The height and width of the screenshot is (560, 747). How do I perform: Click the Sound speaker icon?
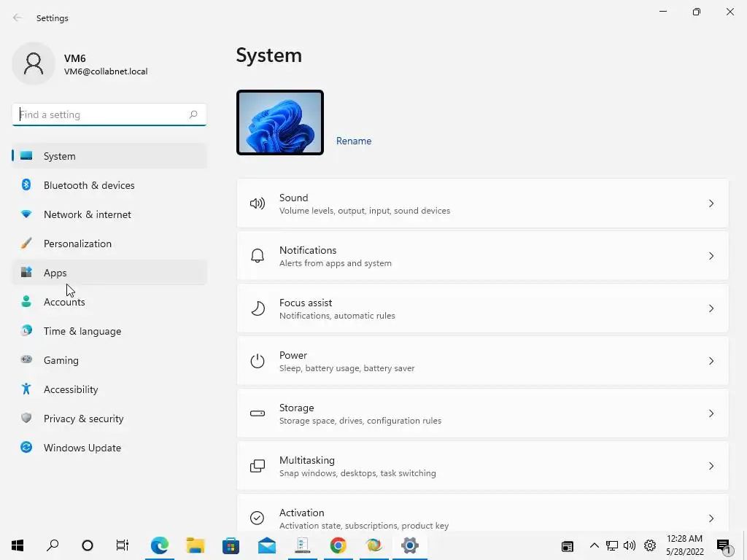click(x=258, y=204)
